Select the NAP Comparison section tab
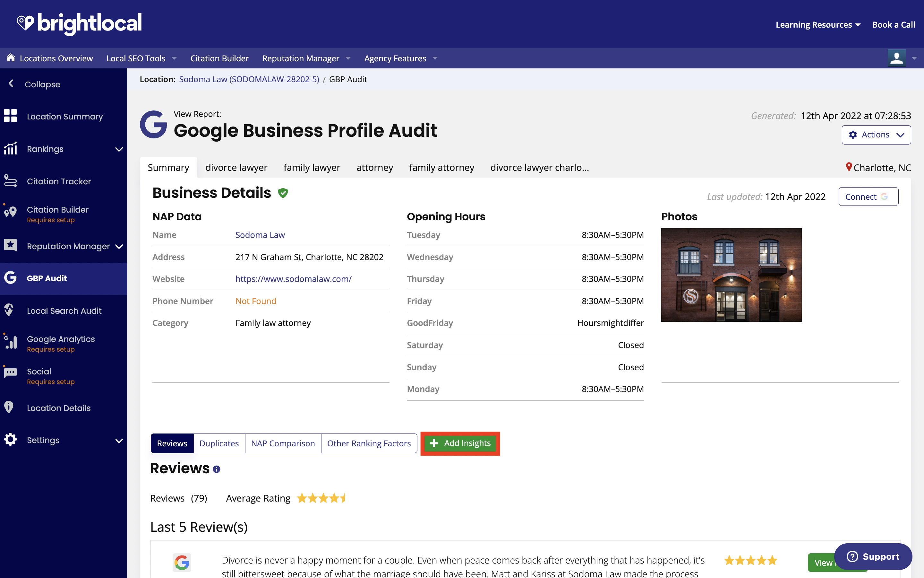 [283, 443]
